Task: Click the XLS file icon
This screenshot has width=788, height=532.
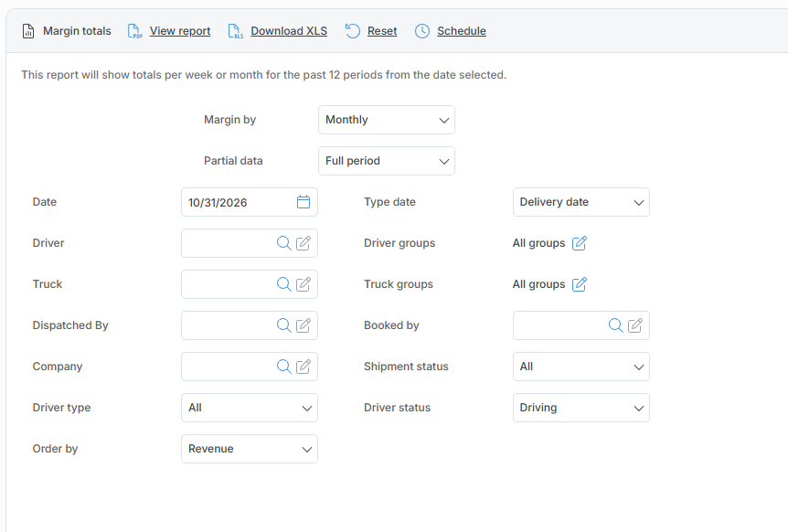Action: point(236,31)
